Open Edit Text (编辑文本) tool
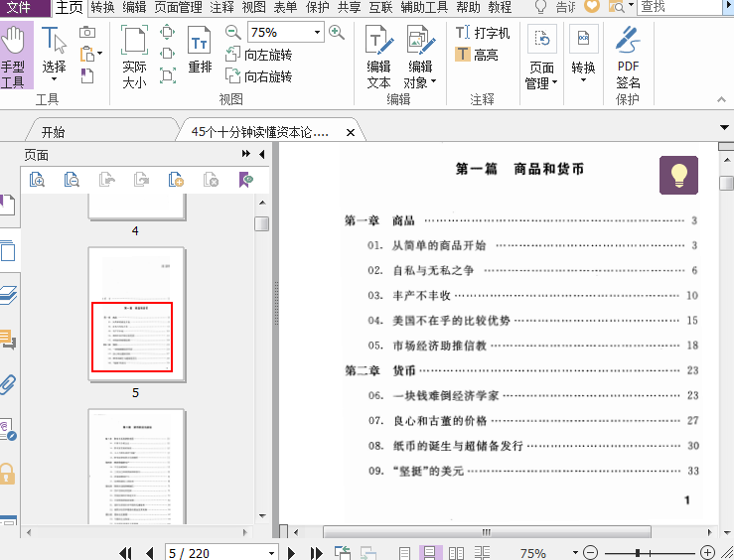734x560 pixels. pyautogui.click(x=378, y=57)
